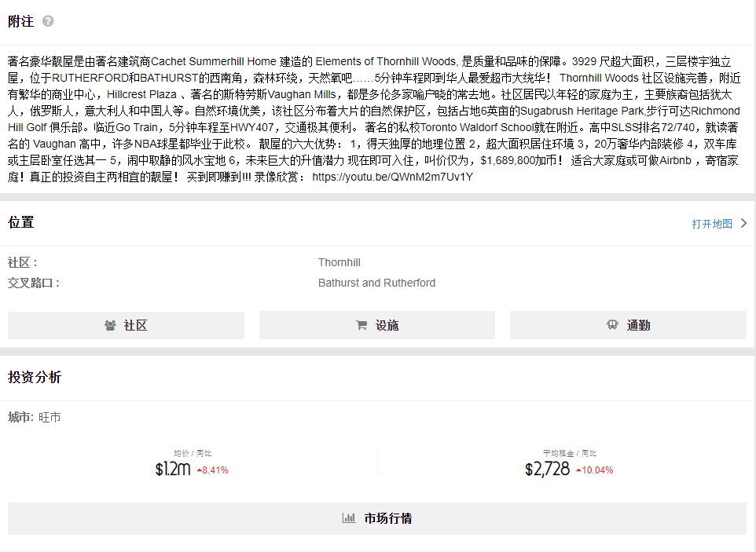756x552 pixels.
Task: View the 市场行情 market trends label
Action: tap(388, 518)
